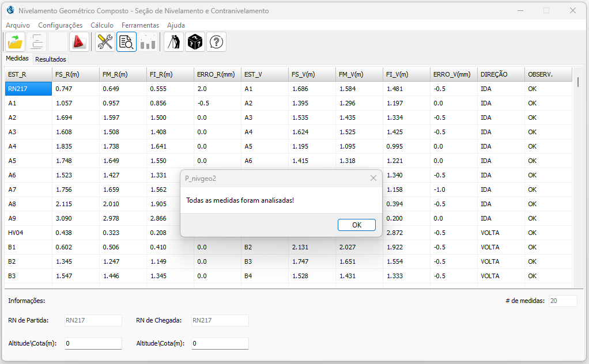Open the Arquivo menu

click(x=18, y=25)
